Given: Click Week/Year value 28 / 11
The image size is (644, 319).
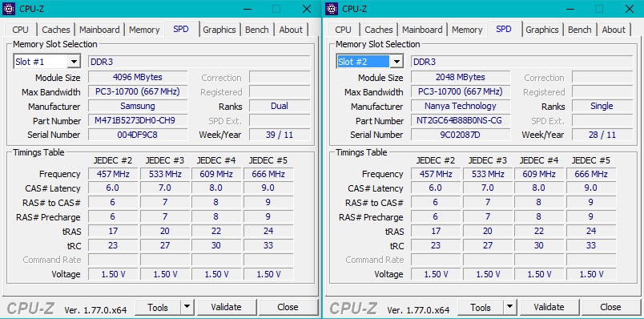Looking at the screenshot, I should [602, 135].
